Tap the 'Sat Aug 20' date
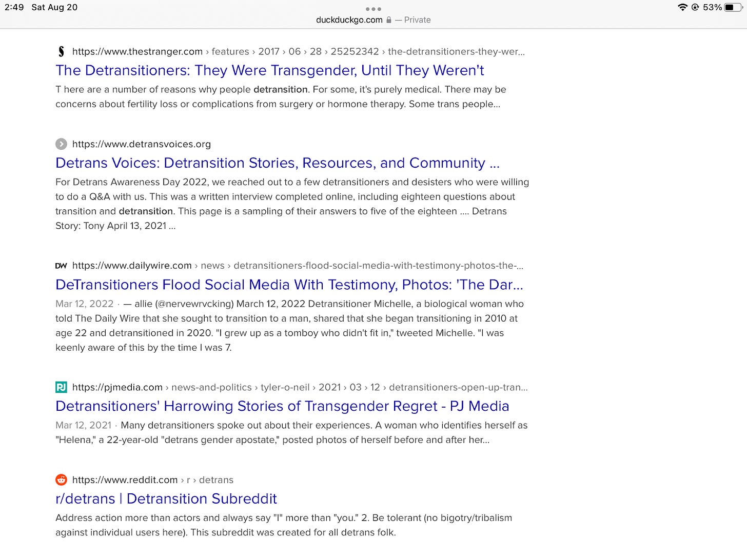 pyautogui.click(x=54, y=7)
